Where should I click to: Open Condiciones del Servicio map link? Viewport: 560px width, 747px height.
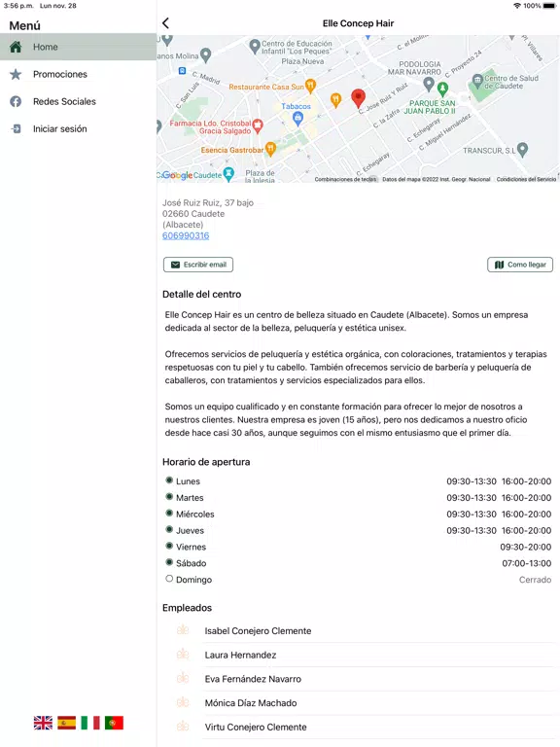(x=526, y=179)
